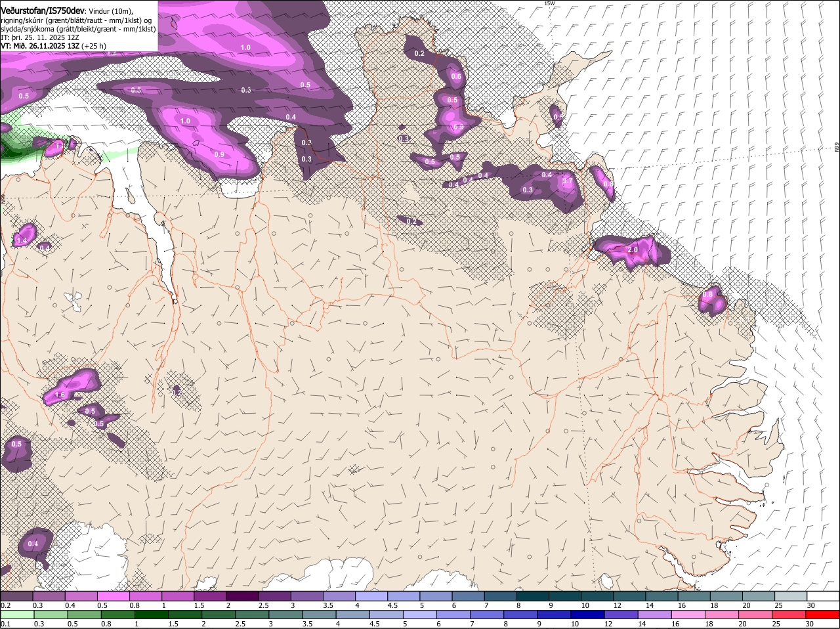Pick upper legend swatch between 4 and 4.5

371,596
